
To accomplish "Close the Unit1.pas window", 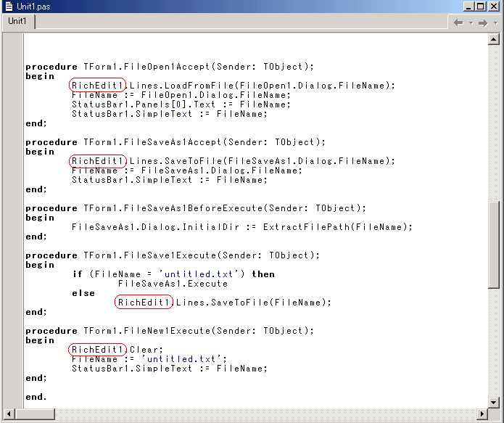I will [x=494, y=7].
